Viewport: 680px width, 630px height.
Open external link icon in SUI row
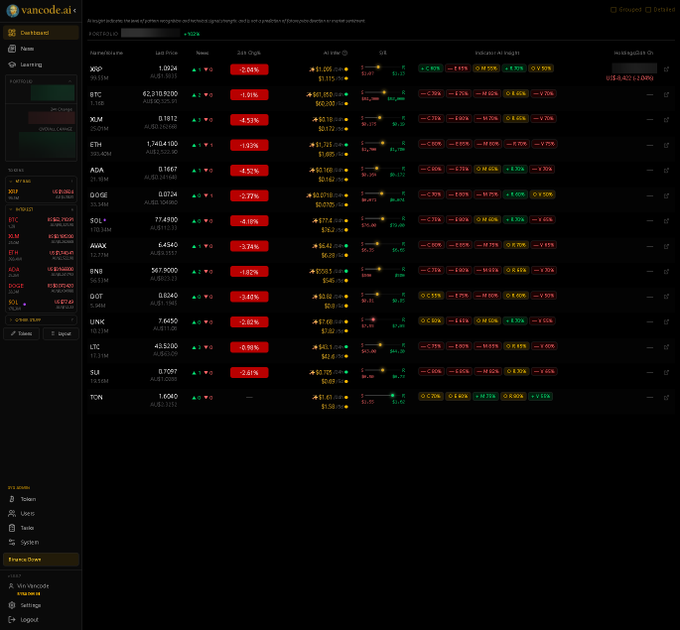point(666,372)
